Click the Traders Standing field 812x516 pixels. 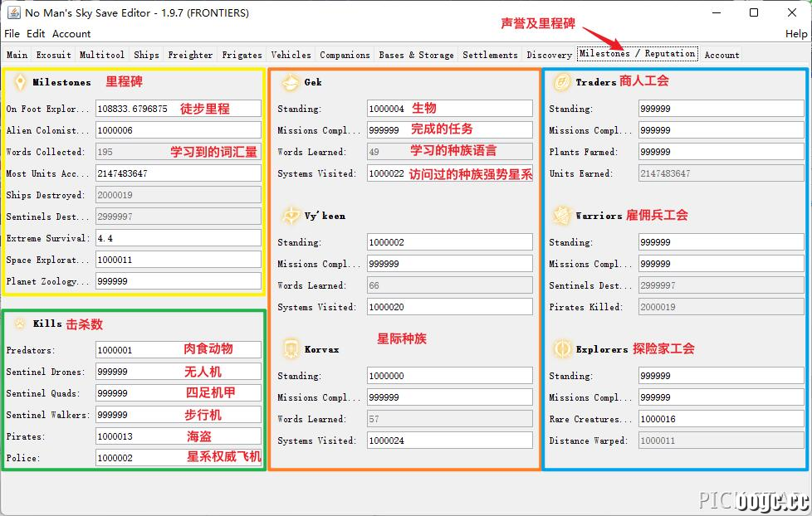pyautogui.click(x=722, y=109)
